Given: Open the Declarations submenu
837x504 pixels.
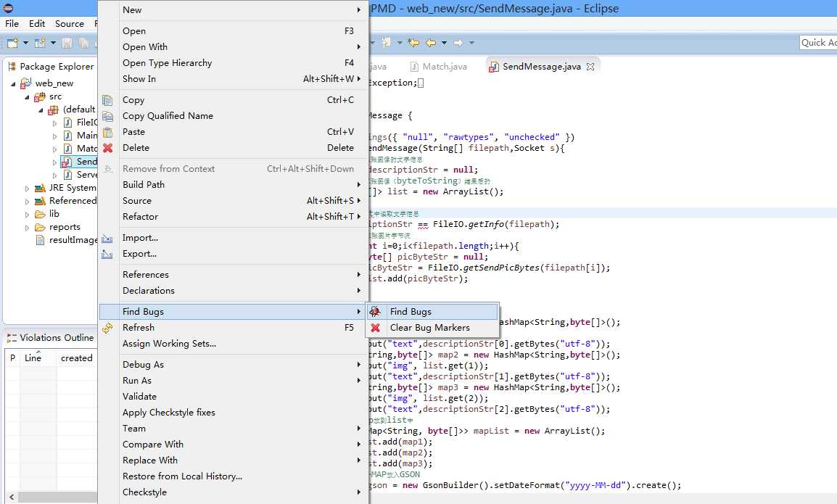Looking at the screenshot, I should tap(234, 291).
